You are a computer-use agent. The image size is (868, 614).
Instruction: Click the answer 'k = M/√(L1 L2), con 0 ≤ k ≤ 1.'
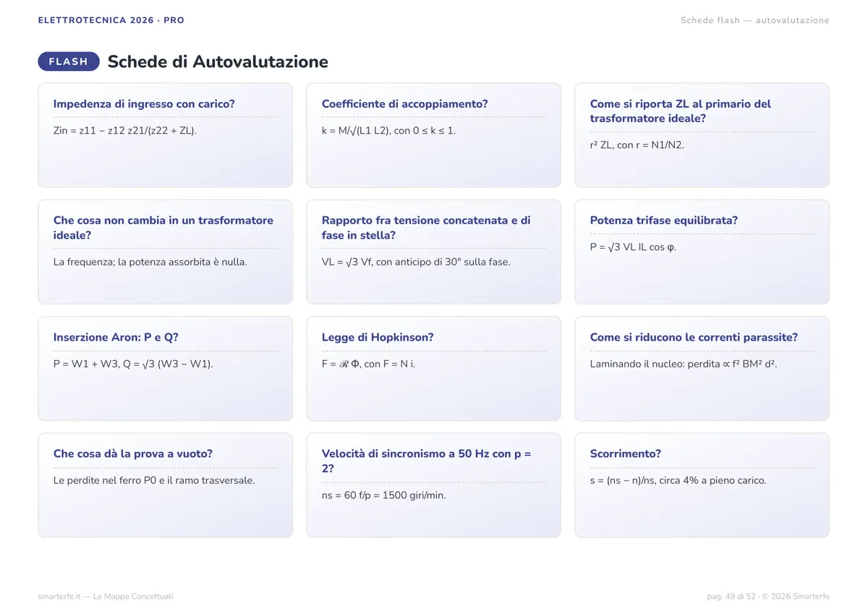pyautogui.click(x=389, y=131)
